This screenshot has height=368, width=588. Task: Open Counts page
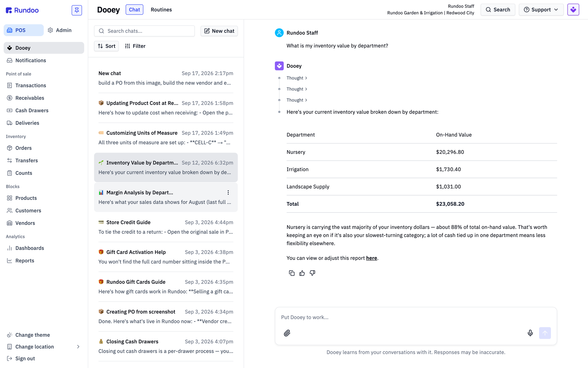(44, 173)
